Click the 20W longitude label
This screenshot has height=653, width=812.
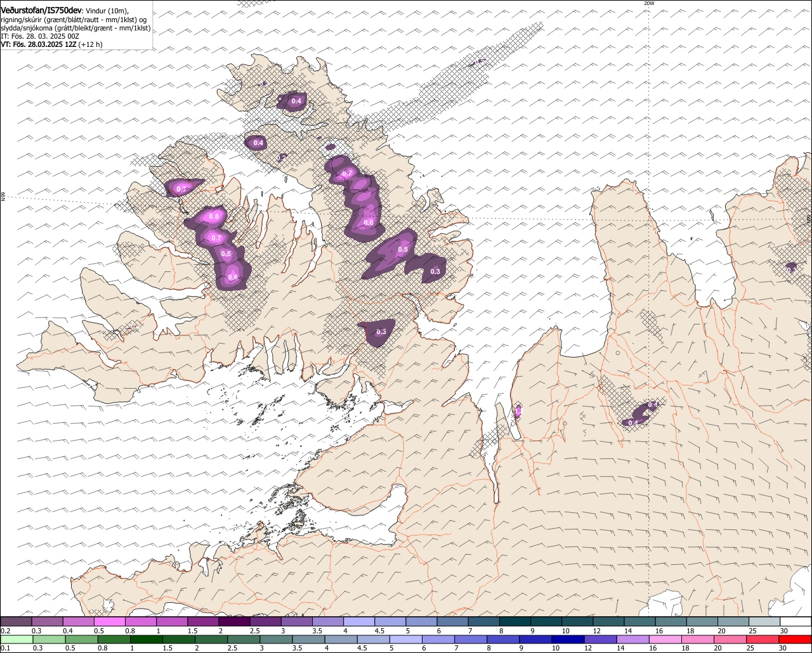[x=648, y=3]
